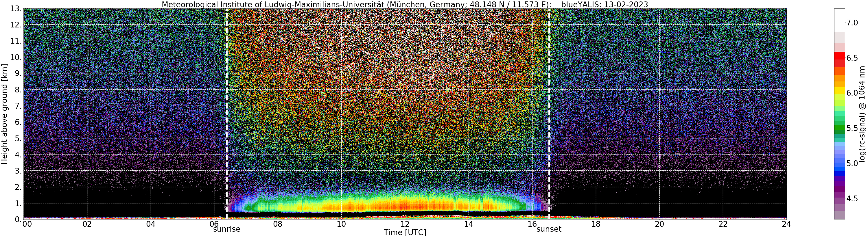Click the time axis tick label 24
The width and height of the screenshot is (868, 238).
click(786, 224)
